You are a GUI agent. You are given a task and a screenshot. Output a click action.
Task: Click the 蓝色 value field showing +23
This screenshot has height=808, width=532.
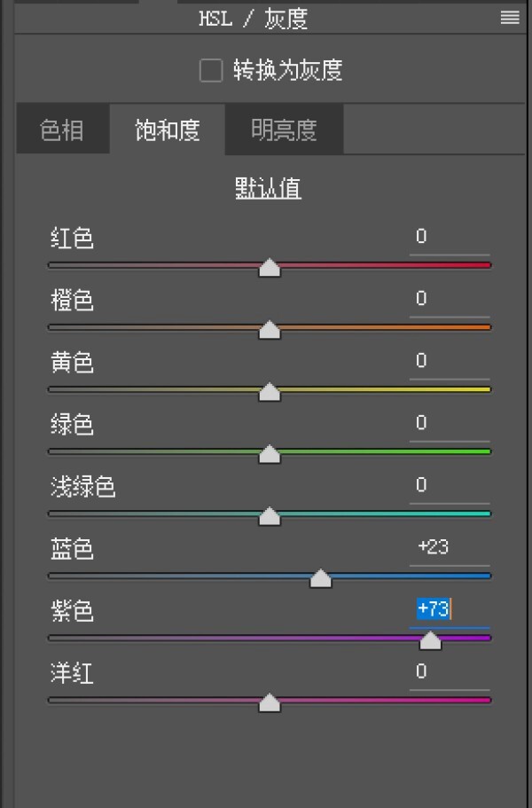(x=449, y=547)
